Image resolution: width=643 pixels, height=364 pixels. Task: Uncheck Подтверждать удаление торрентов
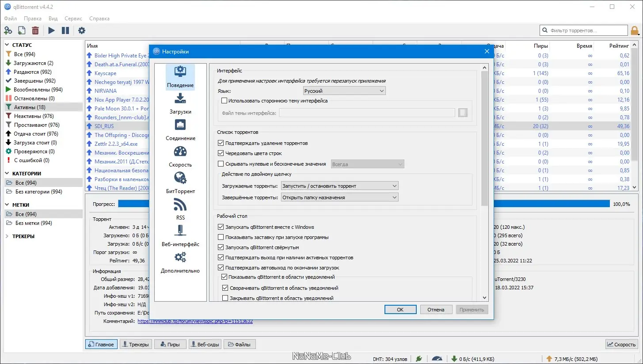tap(221, 143)
